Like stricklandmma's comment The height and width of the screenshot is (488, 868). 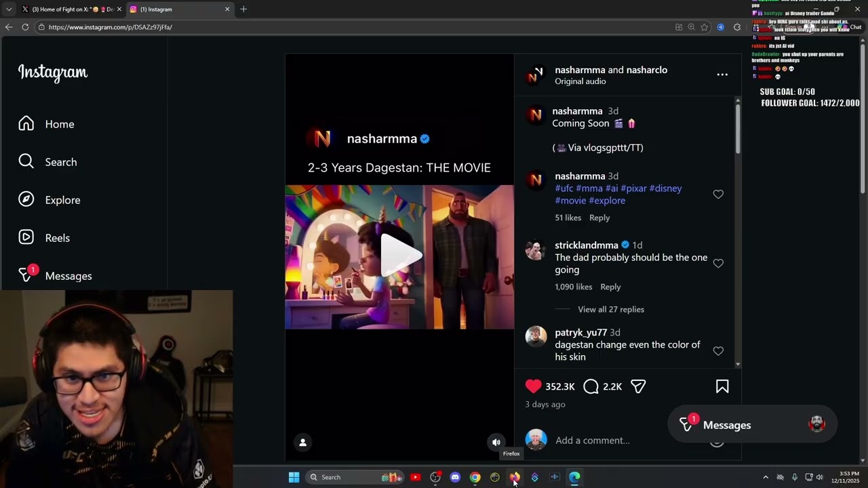(x=718, y=264)
